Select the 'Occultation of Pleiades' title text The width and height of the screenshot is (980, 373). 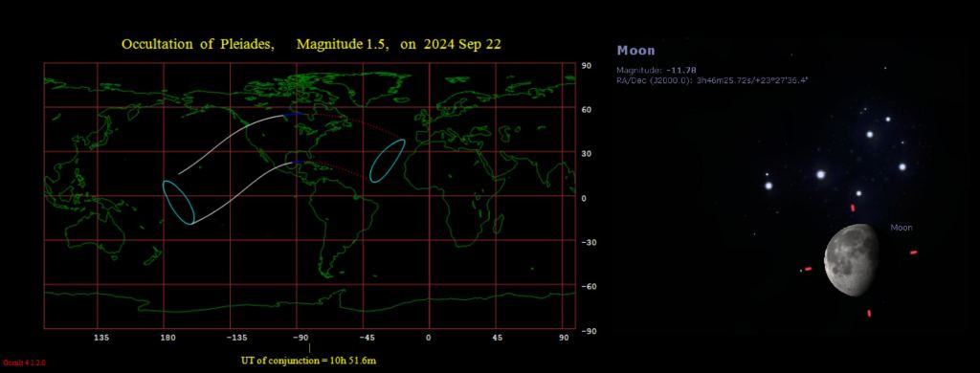click(197, 44)
